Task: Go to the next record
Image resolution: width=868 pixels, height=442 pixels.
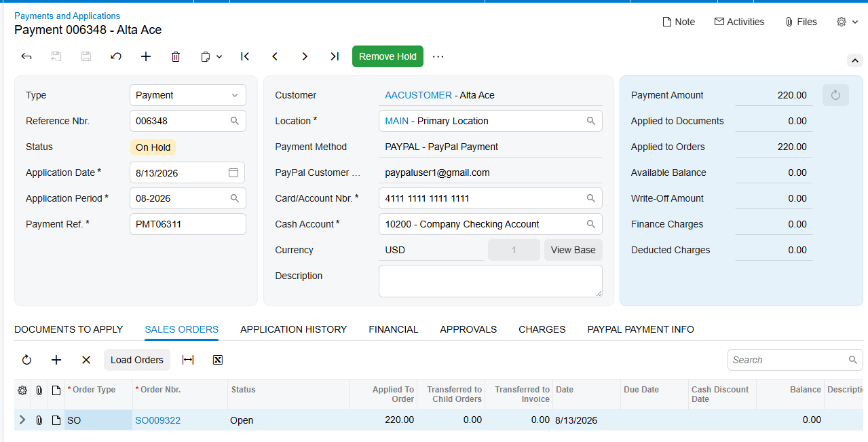Action: coord(305,56)
